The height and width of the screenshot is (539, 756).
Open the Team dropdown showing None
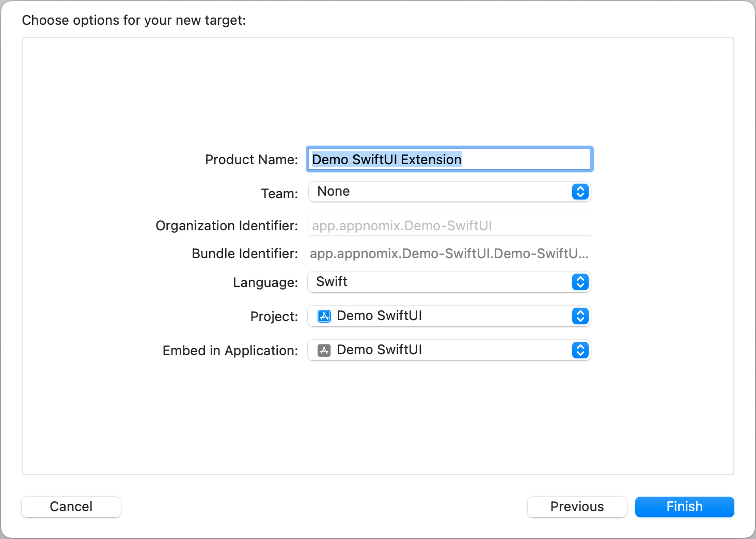pyautogui.click(x=439, y=192)
